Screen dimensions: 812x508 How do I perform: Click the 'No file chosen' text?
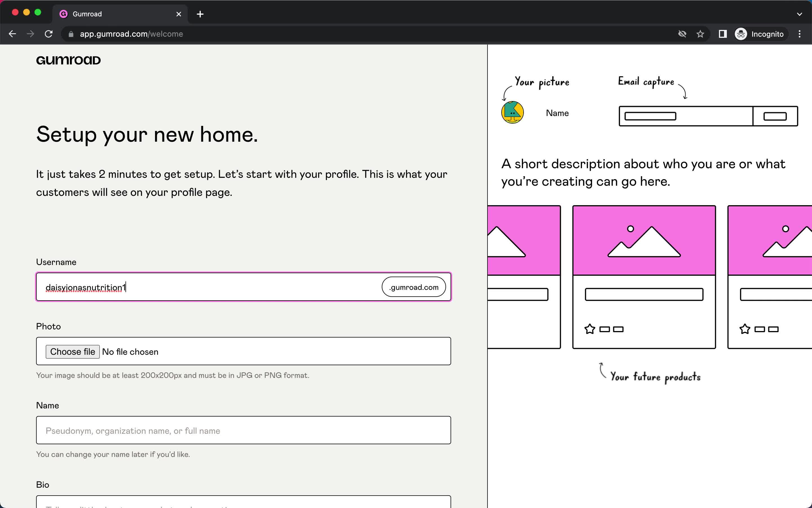click(x=130, y=352)
